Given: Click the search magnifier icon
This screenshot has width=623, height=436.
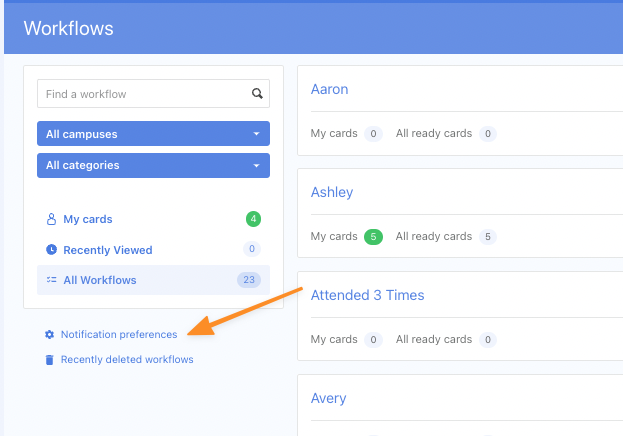Looking at the screenshot, I should point(257,93).
